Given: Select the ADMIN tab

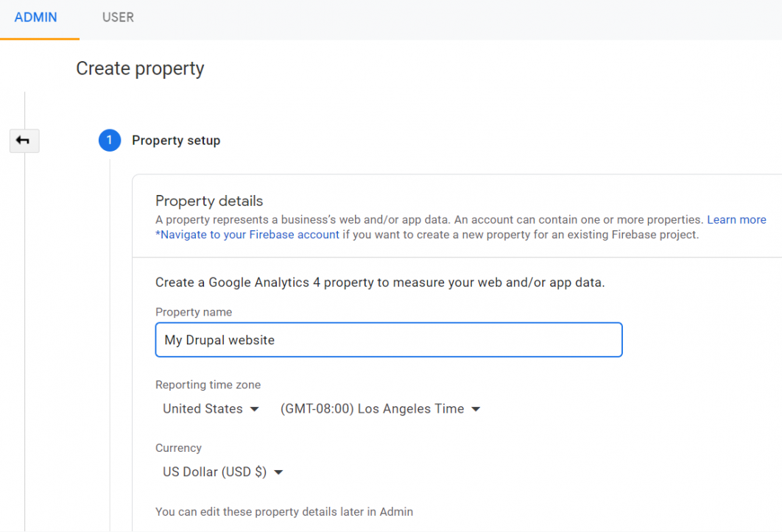Looking at the screenshot, I should click(36, 17).
